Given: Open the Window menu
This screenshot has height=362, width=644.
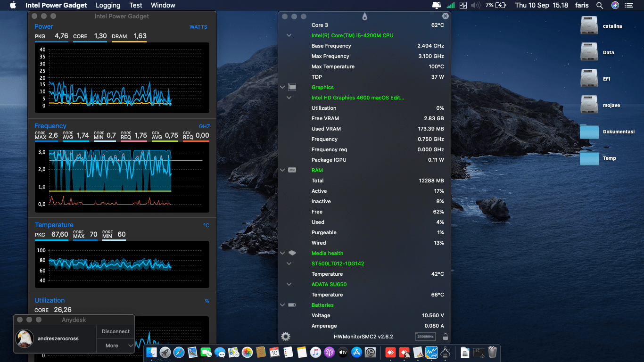Looking at the screenshot, I should pos(163,5).
